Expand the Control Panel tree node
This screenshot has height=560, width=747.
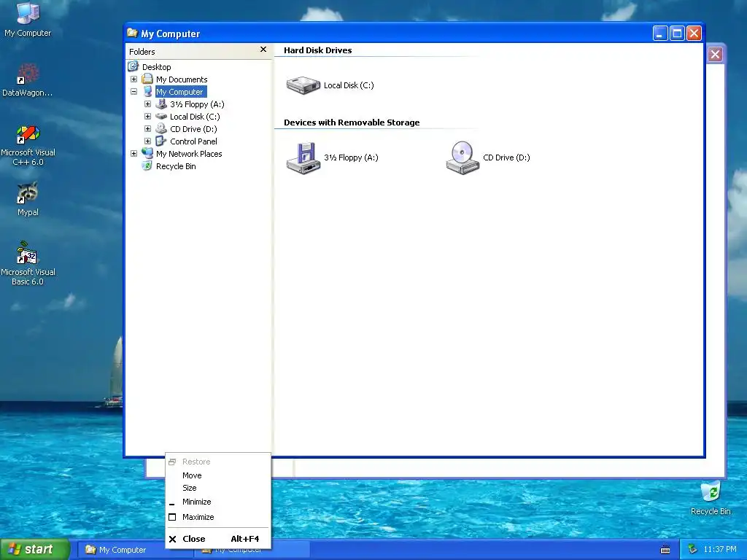click(x=147, y=141)
